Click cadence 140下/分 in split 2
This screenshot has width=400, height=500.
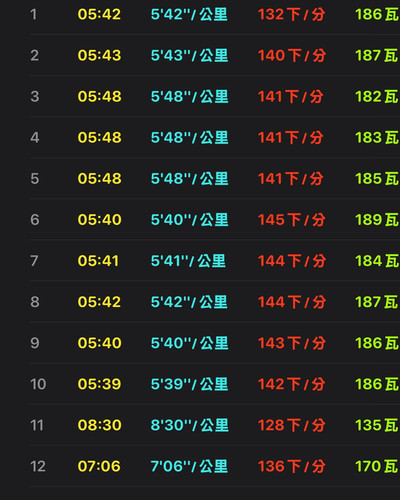coord(292,55)
